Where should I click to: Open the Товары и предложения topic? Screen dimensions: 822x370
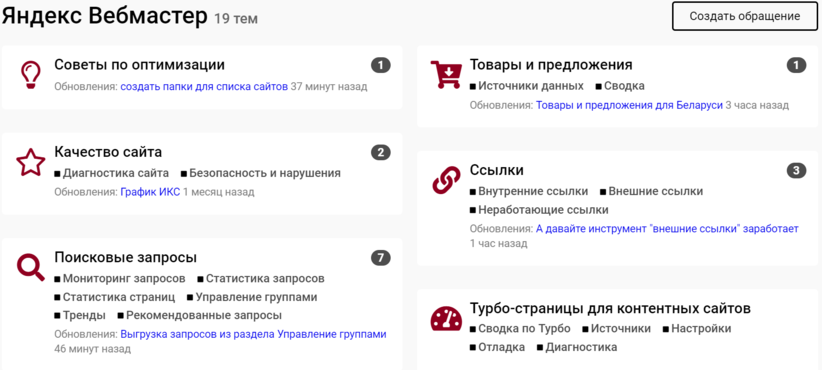[x=551, y=65]
